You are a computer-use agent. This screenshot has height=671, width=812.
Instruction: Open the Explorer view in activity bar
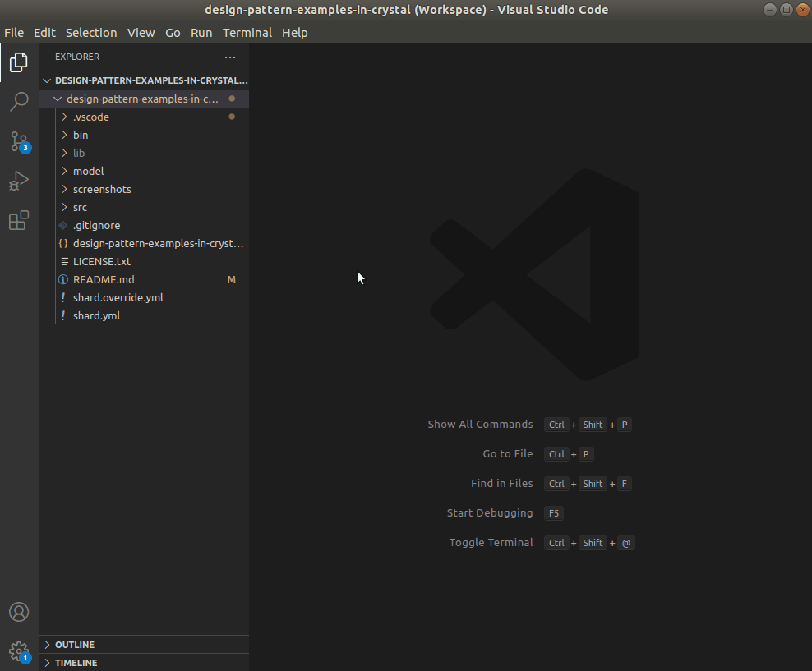[x=19, y=62]
